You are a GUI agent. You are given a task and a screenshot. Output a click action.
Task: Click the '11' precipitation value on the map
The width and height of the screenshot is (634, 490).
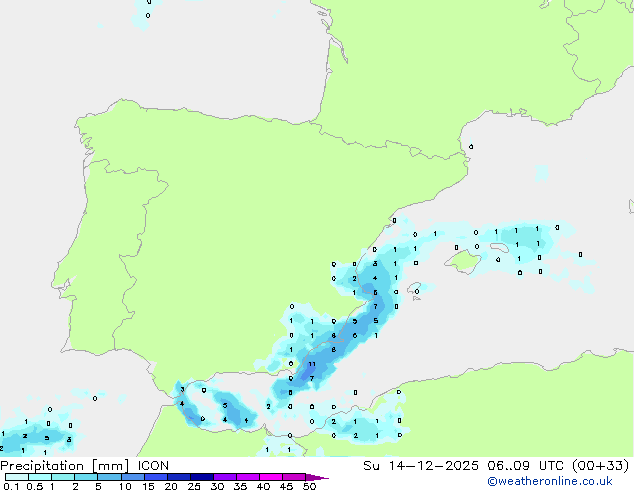(x=311, y=364)
